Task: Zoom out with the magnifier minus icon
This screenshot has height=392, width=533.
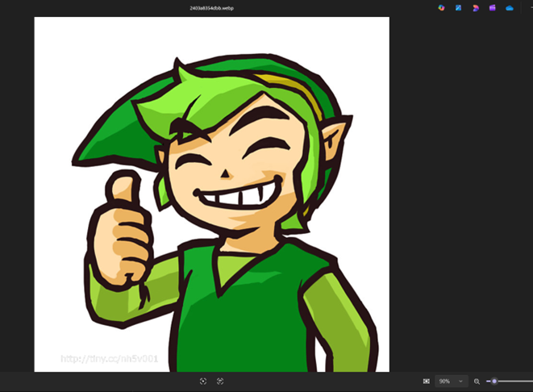Action: (477, 381)
